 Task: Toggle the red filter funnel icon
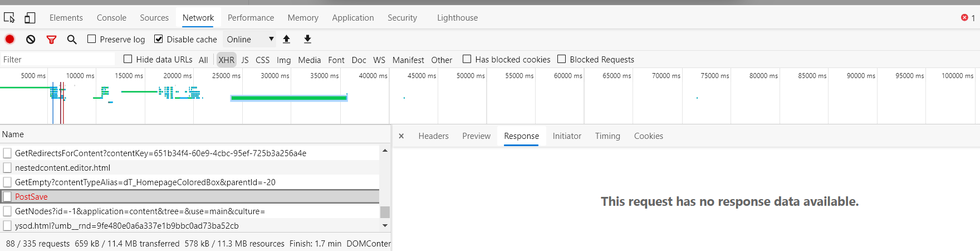(51, 39)
